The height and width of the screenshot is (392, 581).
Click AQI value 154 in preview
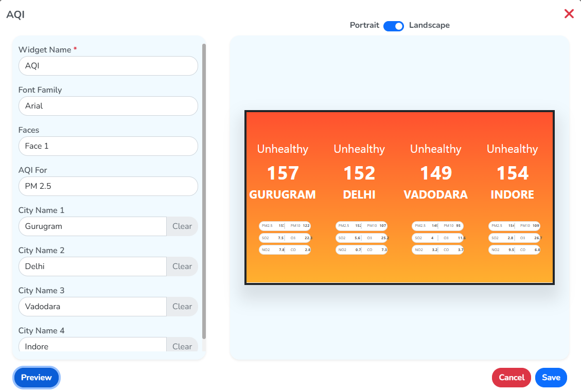coord(513,173)
